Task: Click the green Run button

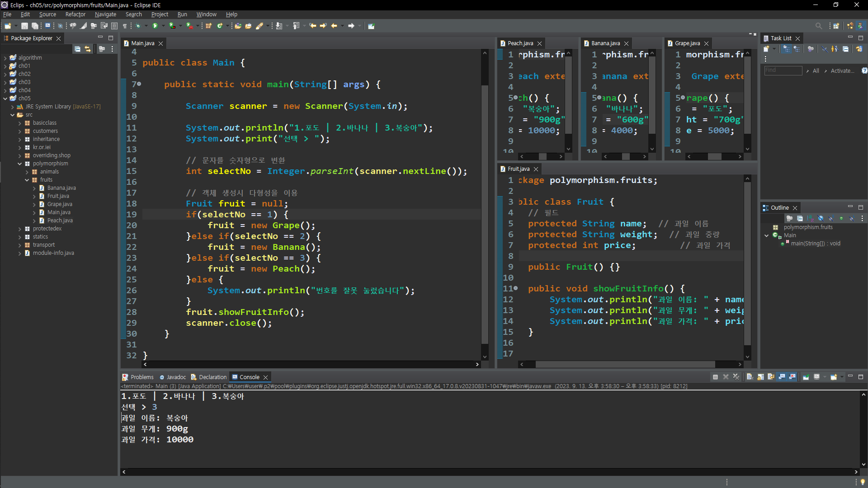Action: [x=155, y=26]
